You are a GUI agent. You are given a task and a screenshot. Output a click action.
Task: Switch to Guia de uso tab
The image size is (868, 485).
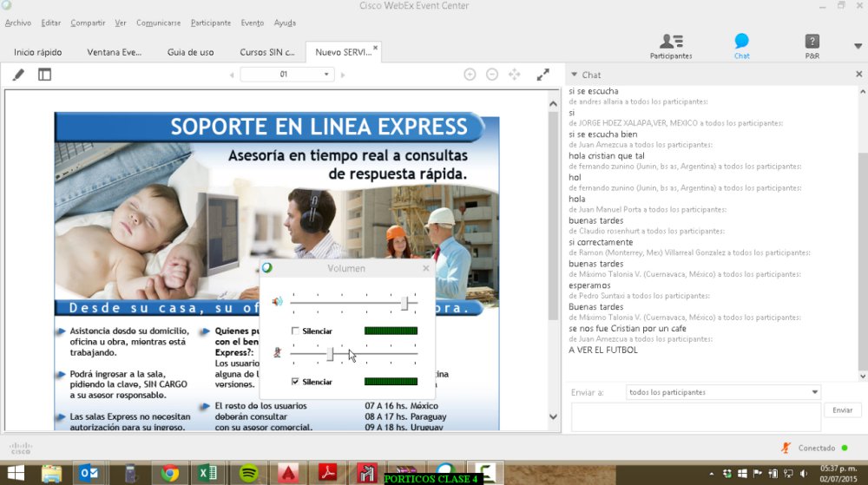190,52
